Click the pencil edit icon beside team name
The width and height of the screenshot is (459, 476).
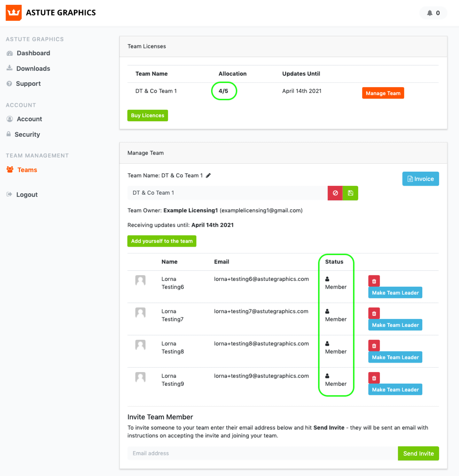tap(208, 175)
